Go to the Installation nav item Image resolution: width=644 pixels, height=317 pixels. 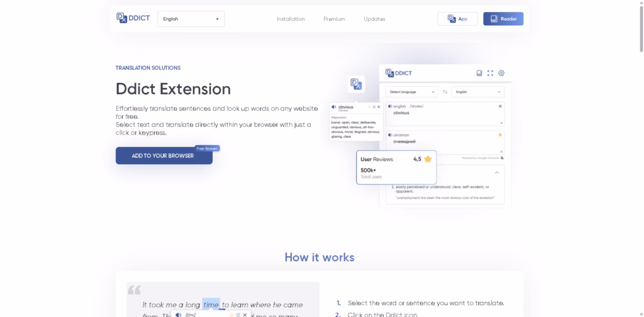tap(291, 19)
